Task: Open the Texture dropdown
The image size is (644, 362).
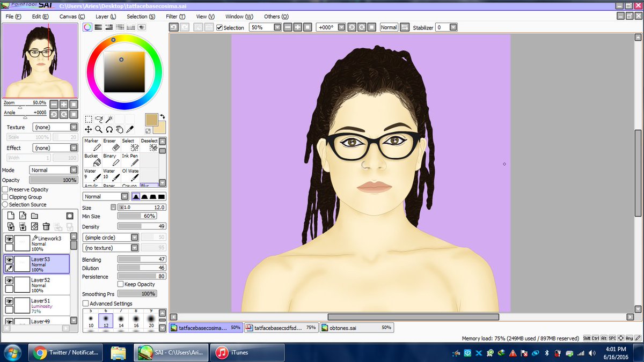Action: (55, 127)
